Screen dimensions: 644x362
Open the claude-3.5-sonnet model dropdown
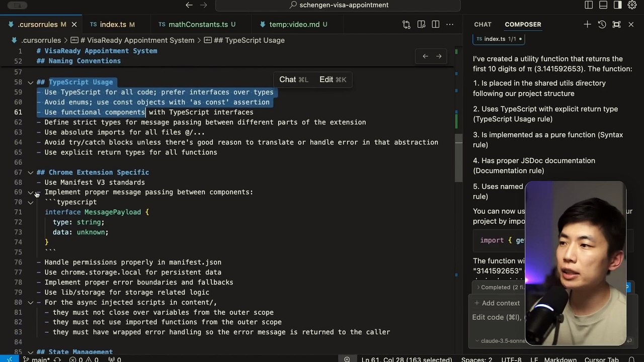pos(502,341)
